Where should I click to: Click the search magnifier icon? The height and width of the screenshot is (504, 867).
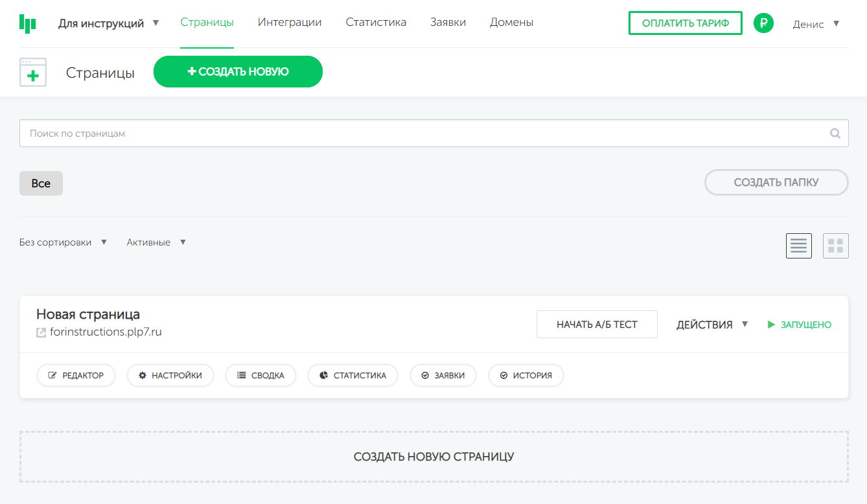pyautogui.click(x=835, y=133)
